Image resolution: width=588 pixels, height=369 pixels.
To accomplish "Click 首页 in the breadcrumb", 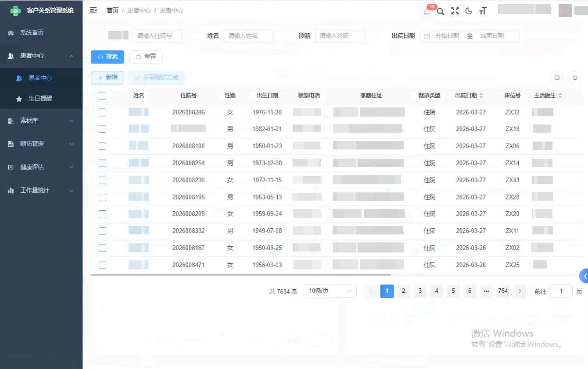I will pyautogui.click(x=112, y=11).
